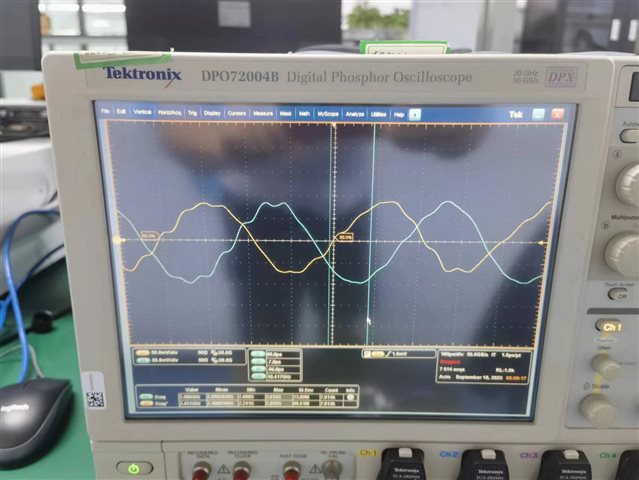Click the channel 1 ground marker at left edge
The width and height of the screenshot is (639, 480).
(118, 240)
